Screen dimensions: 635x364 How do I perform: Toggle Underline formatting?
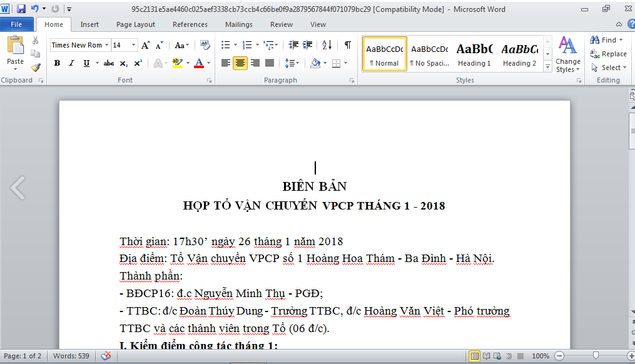click(86, 63)
